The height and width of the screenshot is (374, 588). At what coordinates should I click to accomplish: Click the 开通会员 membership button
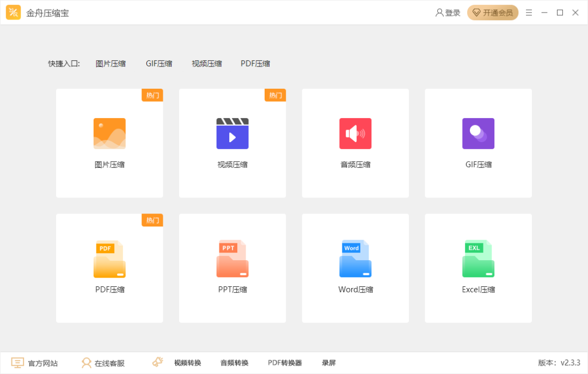[x=493, y=13]
